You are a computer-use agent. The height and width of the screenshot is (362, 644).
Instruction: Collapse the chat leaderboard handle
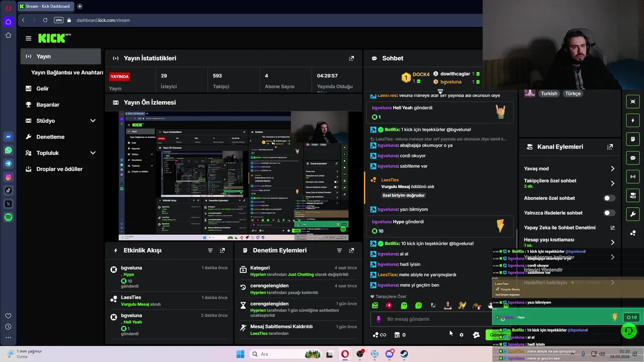click(x=440, y=92)
